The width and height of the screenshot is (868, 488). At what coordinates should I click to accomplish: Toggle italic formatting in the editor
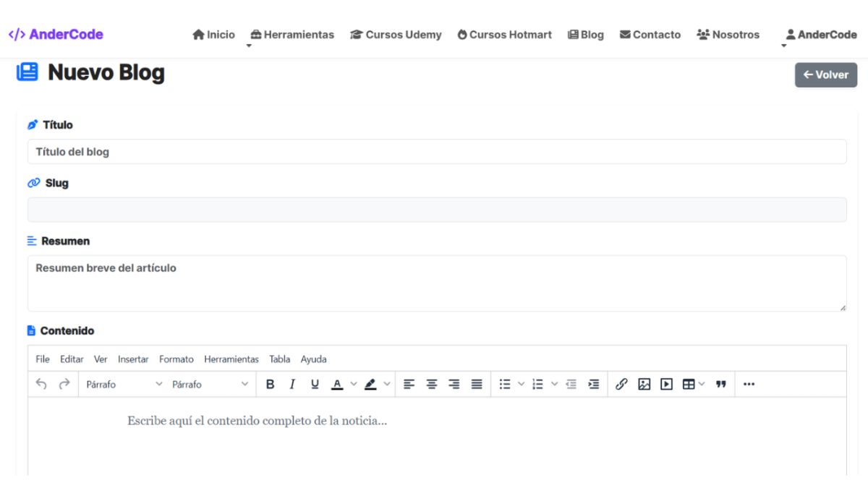[292, 385]
